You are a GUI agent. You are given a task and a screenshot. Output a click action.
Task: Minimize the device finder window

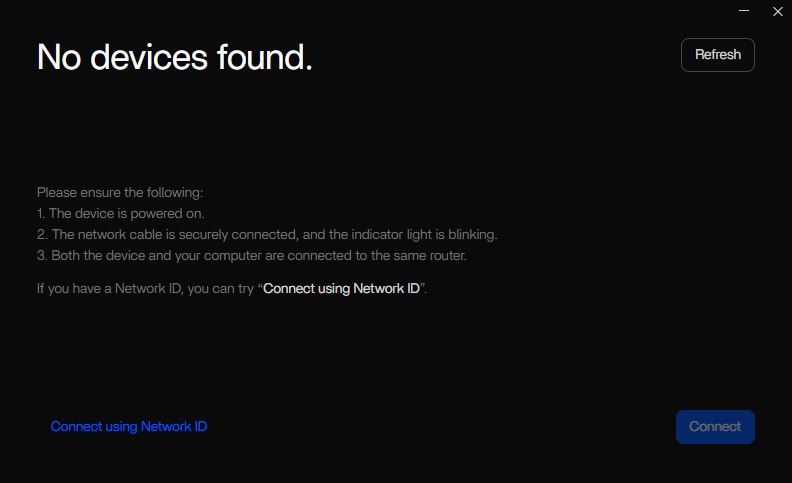click(744, 11)
